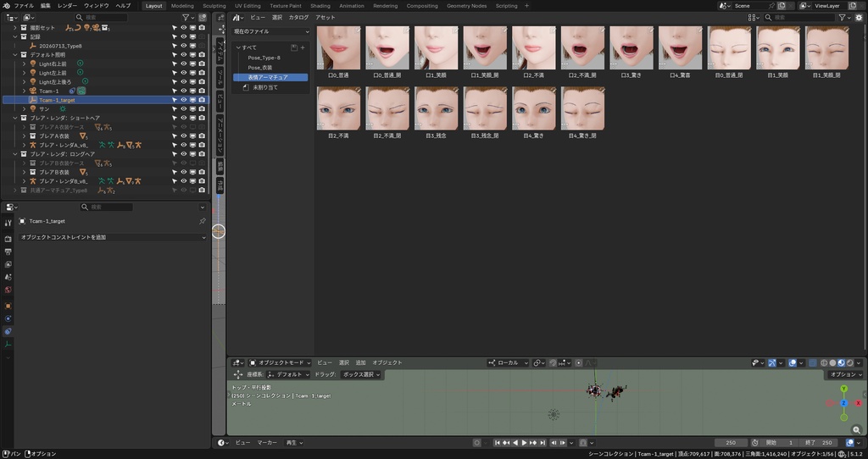
Task: Jump to the end frame in timeline
Action: 543,443
